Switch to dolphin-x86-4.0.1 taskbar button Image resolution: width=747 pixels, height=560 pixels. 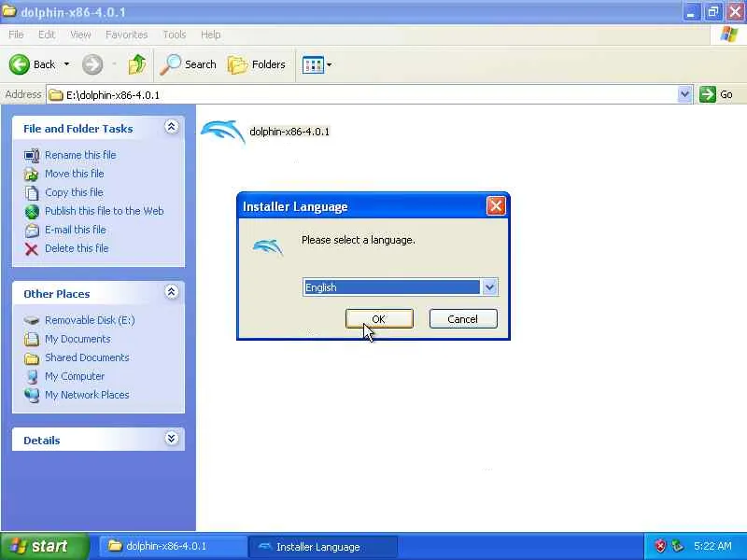[x=173, y=546]
